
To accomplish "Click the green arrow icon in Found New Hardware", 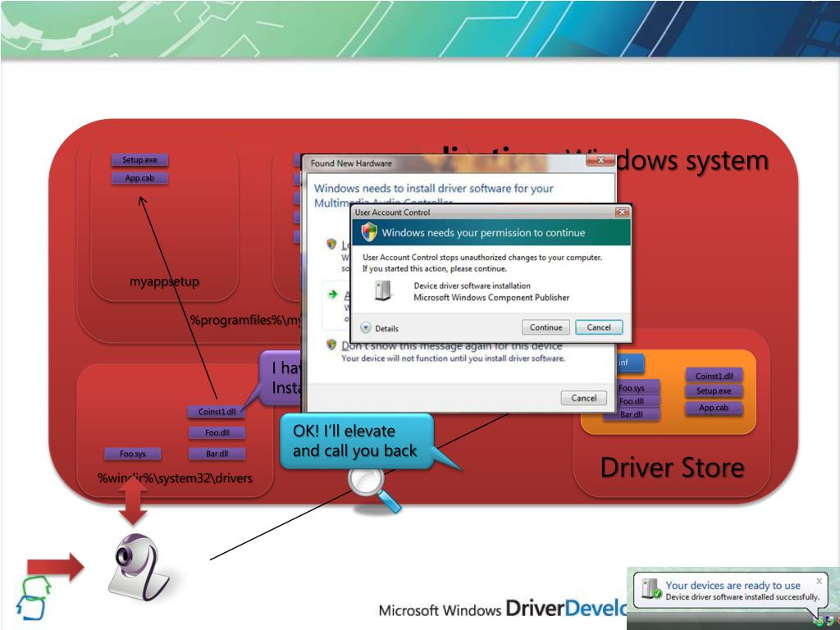I will click(333, 294).
